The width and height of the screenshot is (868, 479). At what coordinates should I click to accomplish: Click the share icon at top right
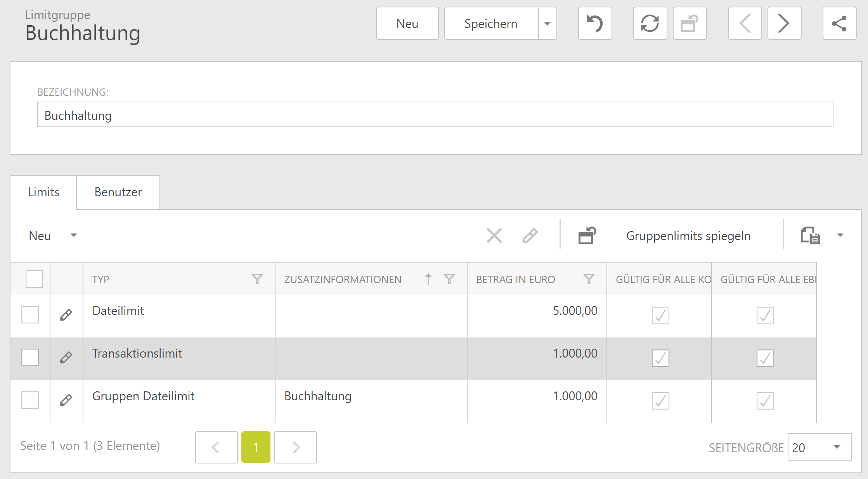pos(839,24)
